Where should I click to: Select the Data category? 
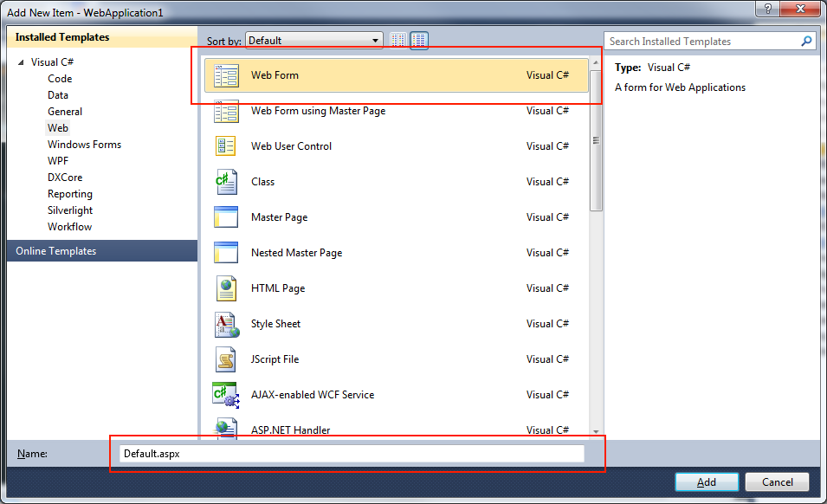(x=57, y=95)
